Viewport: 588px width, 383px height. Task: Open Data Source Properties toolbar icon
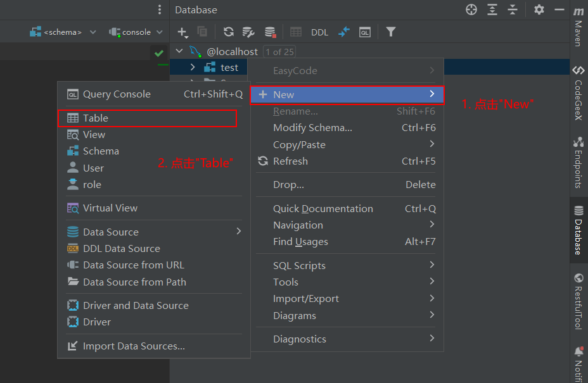tap(248, 32)
